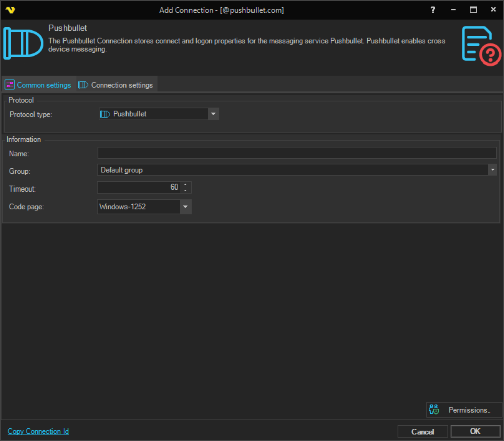Open the Permissions dialog
Image resolution: width=504 pixels, height=441 pixels.
tap(464, 410)
